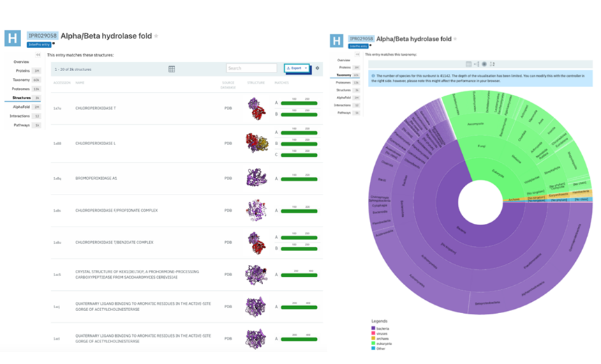Image resolution: width=601 pixels, height=364 pixels.
Task: Click the 1a88 chloroperoxidase L structure image
Action: click(256, 144)
